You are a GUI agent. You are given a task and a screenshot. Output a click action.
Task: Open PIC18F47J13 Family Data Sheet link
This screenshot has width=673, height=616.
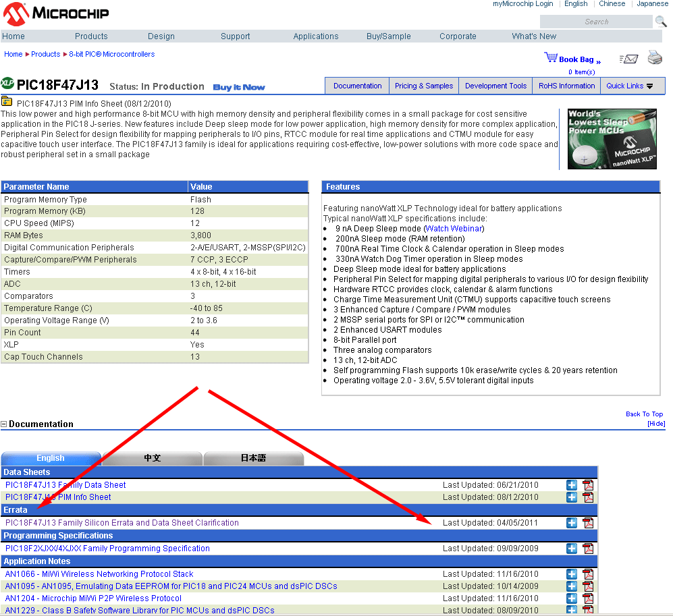coord(65,485)
